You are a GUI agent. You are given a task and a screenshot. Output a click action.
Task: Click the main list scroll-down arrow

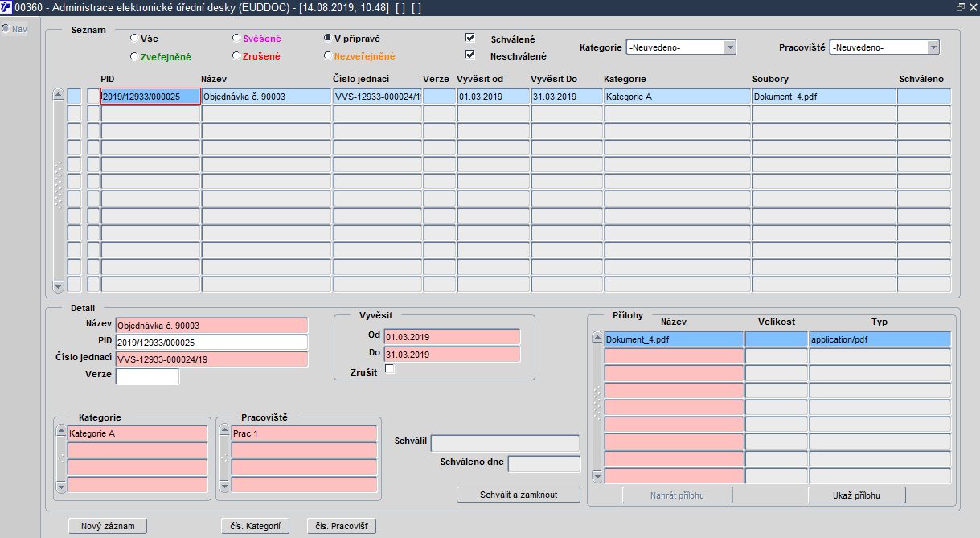[58, 286]
